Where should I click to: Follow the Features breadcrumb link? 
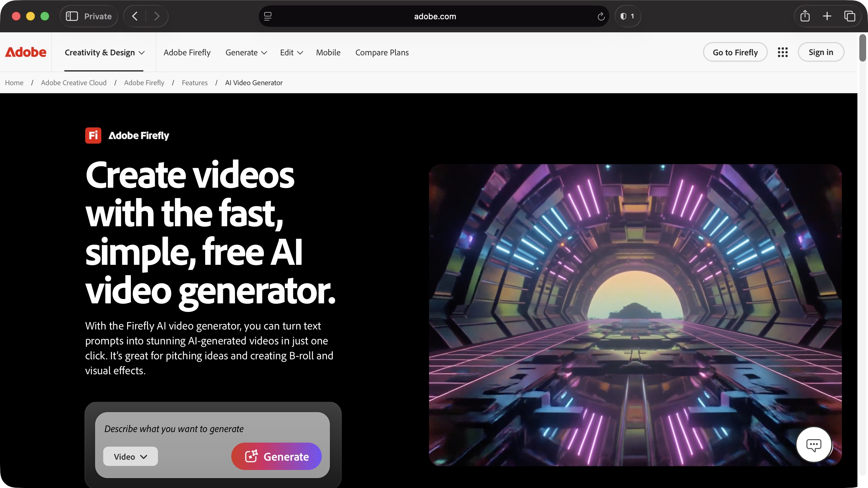(x=194, y=82)
